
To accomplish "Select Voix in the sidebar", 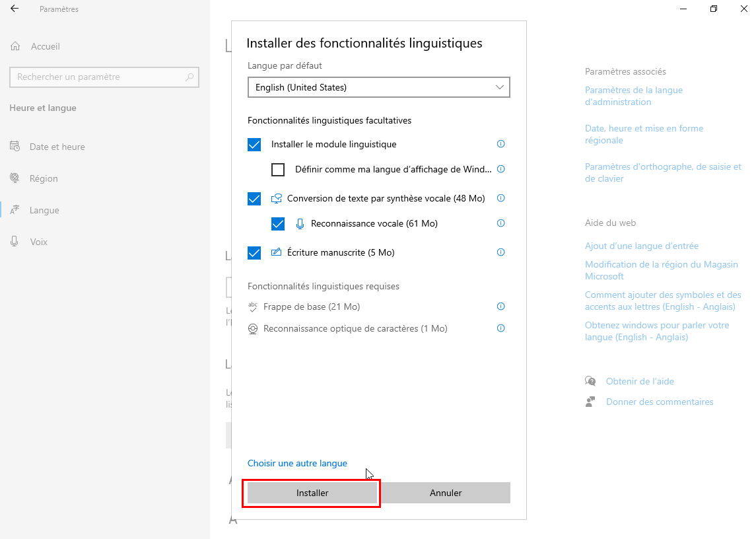I will coord(38,242).
